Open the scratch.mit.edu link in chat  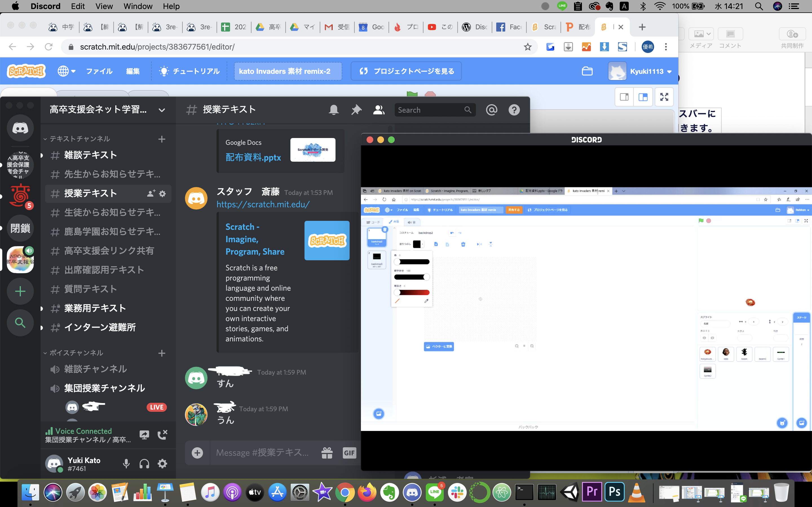tap(263, 204)
